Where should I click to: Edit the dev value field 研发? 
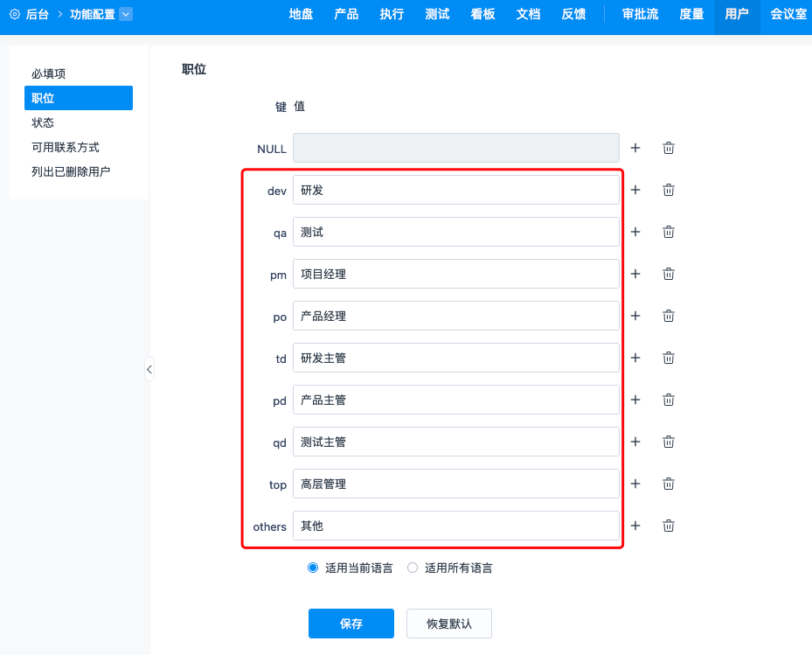click(x=456, y=190)
